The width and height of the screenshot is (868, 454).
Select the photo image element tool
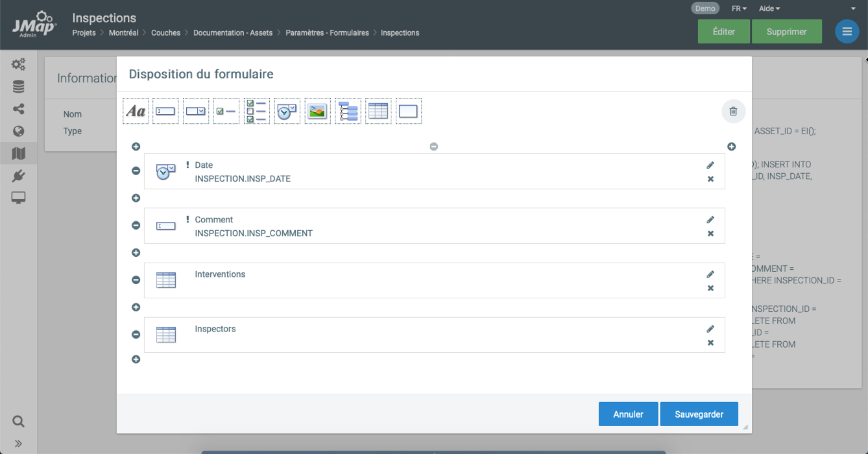pos(317,112)
